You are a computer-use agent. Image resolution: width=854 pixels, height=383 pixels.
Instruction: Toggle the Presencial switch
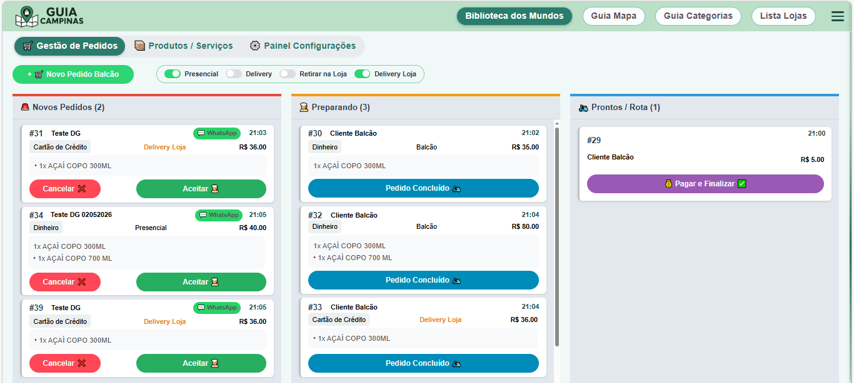173,74
